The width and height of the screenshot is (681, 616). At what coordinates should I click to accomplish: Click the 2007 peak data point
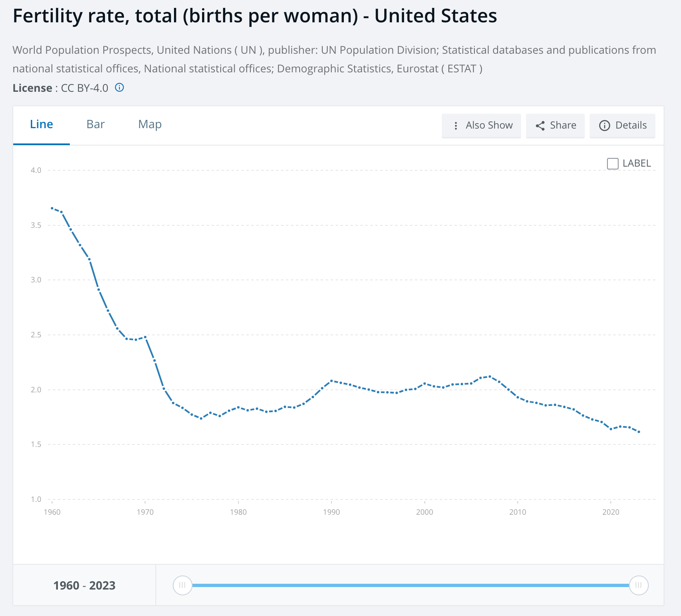pyautogui.click(x=490, y=376)
